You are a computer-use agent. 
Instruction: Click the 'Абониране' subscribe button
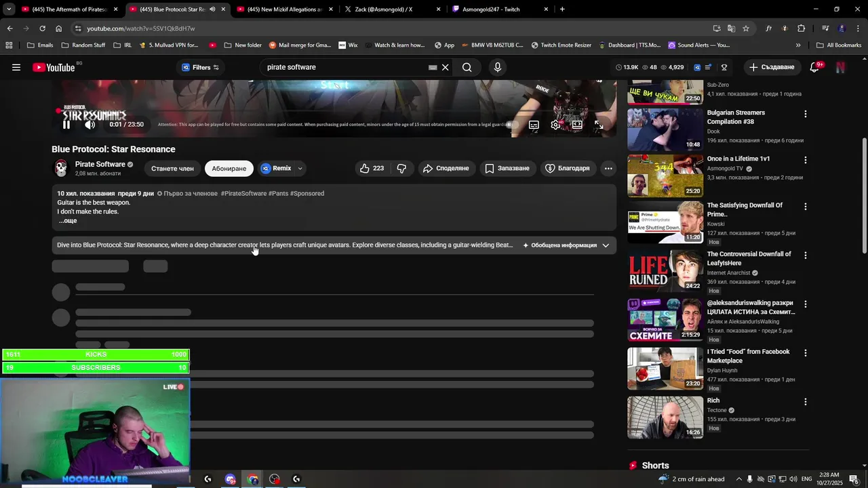click(229, 168)
